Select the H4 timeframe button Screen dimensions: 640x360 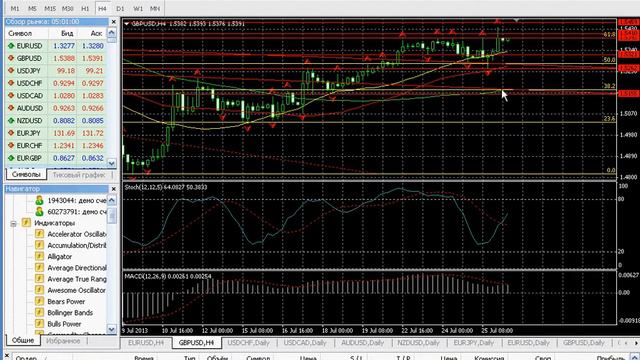click(x=102, y=8)
